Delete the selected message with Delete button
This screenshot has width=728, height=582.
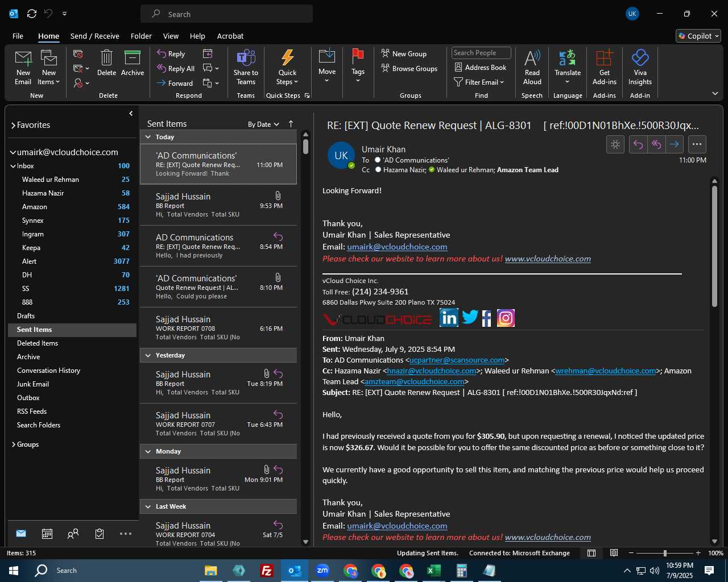pyautogui.click(x=106, y=63)
